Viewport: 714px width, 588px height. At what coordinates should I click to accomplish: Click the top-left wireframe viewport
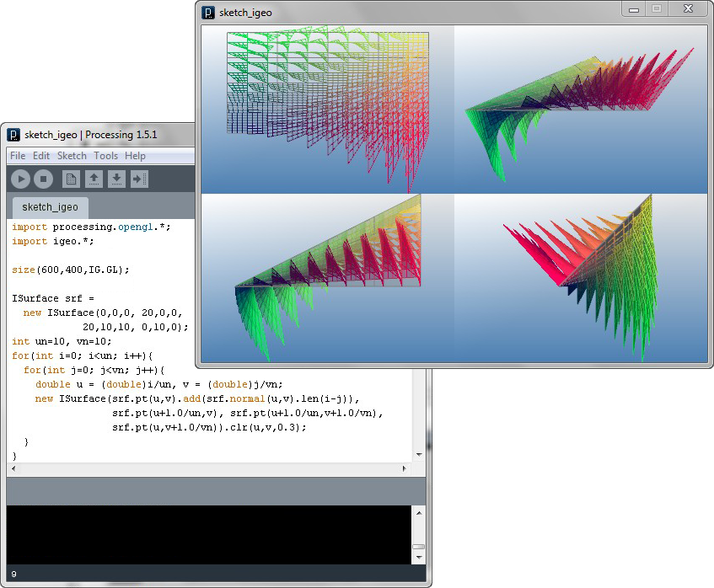click(328, 110)
